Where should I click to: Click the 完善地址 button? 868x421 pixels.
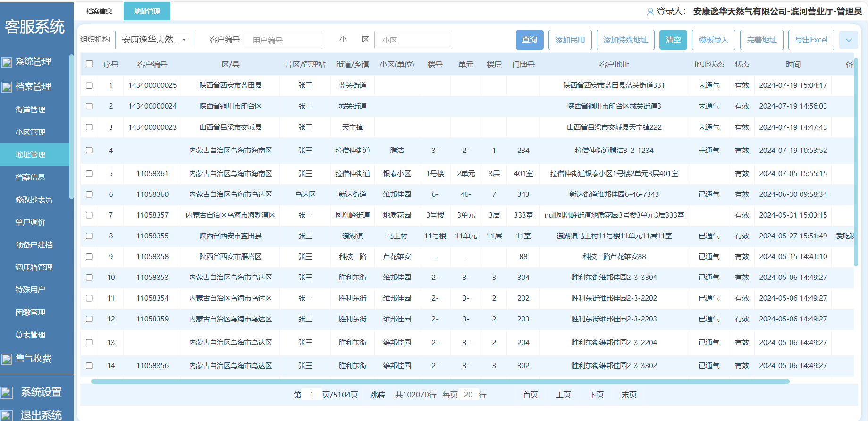[x=762, y=40]
